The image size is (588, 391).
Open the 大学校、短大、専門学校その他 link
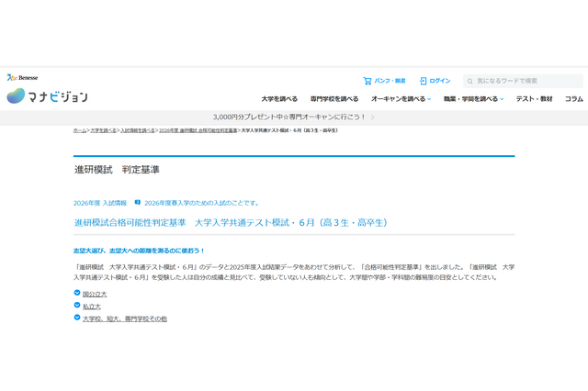(x=125, y=319)
